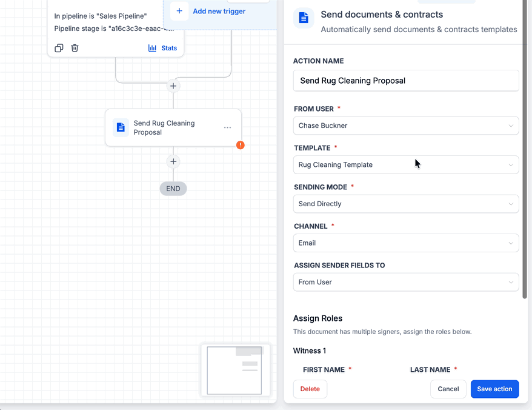This screenshot has height=410, width=532.
Task: Add step via plus above proposal node
Action: tap(173, 86)
